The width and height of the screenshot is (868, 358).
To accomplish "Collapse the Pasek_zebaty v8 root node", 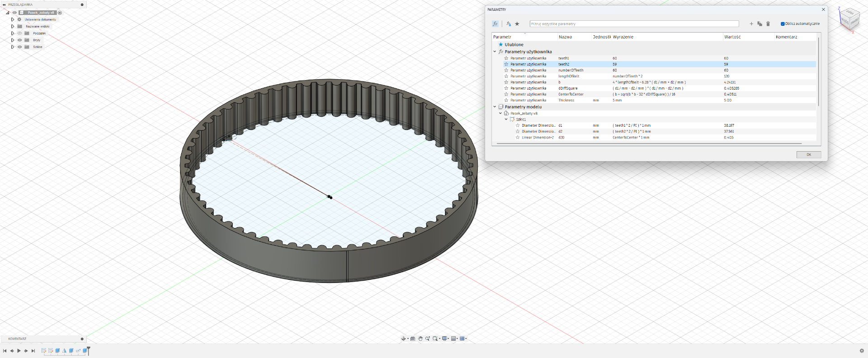I will [x=8, y=13].
